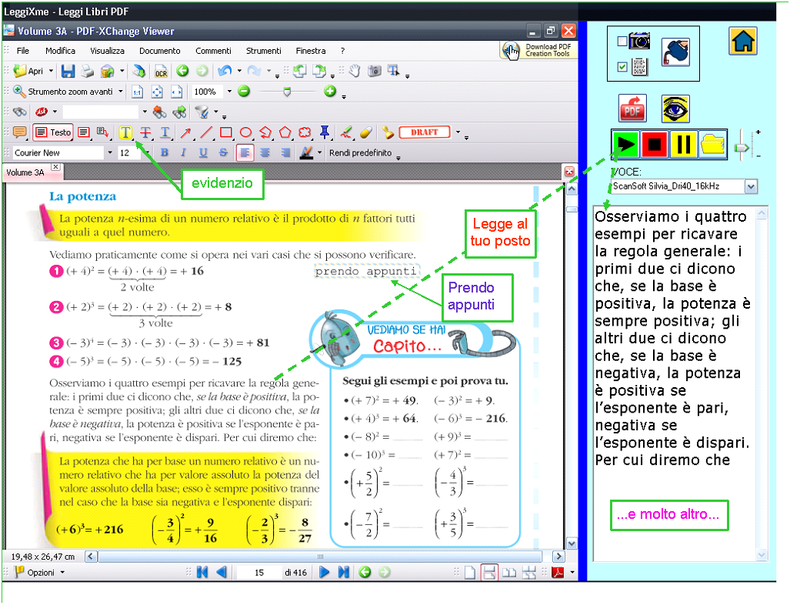Select the Strikeout text tool
This screenshot has width=800, height=612.
(145, 133)
